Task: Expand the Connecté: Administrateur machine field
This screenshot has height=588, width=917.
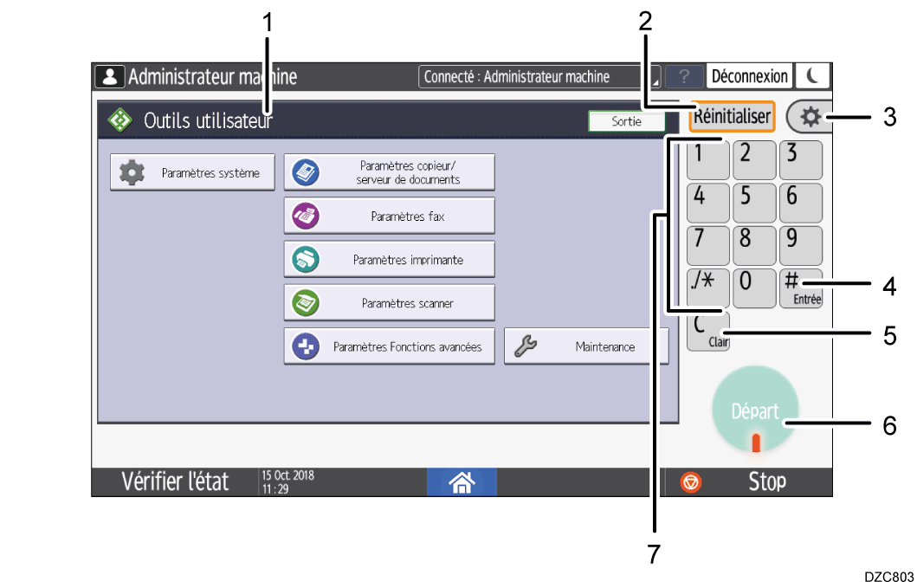Action: (539, 76)
